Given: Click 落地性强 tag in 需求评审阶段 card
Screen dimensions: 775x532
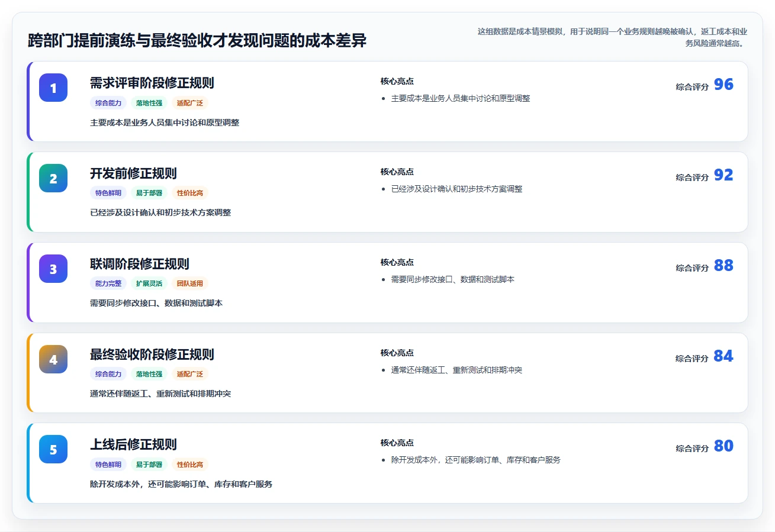Looking at the screenshot, I should (149, 103).
